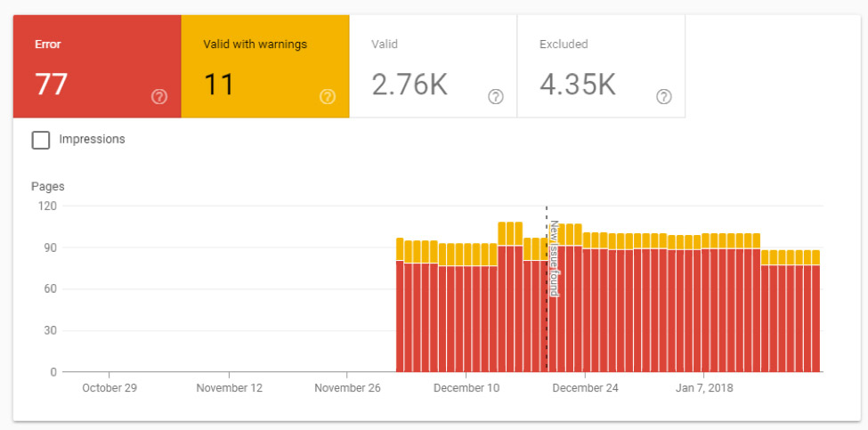This screenshot has height=430, width=868.
Task: Click the December 10 axis date label
Action: [467, 388]
